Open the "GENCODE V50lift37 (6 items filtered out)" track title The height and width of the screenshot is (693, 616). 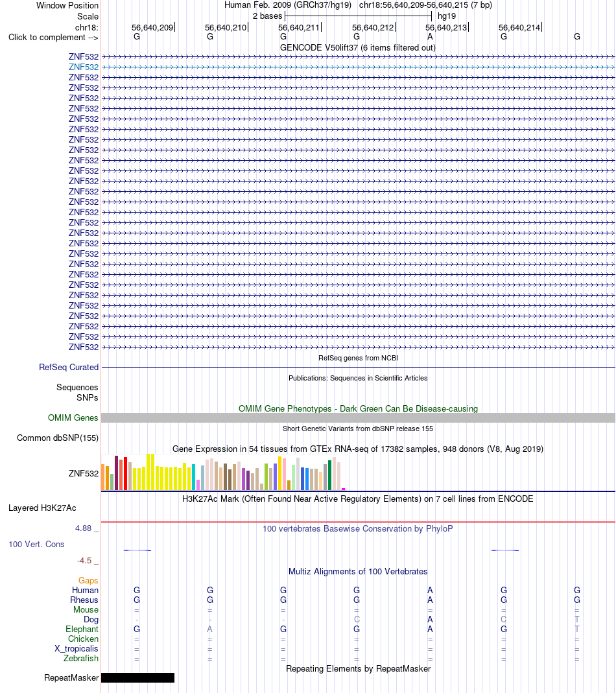[x=358, y=47]
